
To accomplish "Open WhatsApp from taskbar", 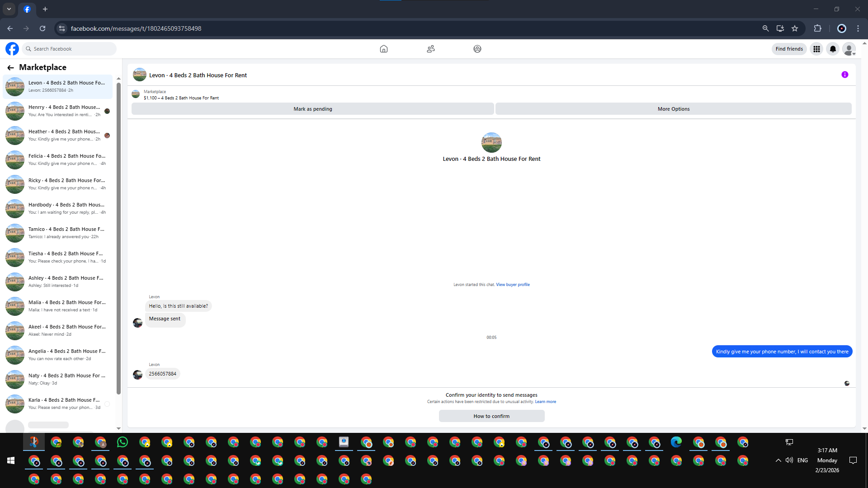I will click(x=123, y=442).
